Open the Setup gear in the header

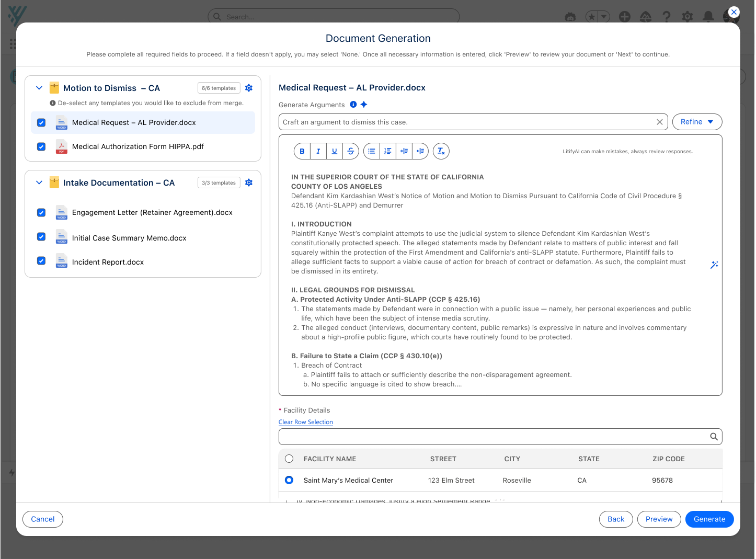pos(688,17)
